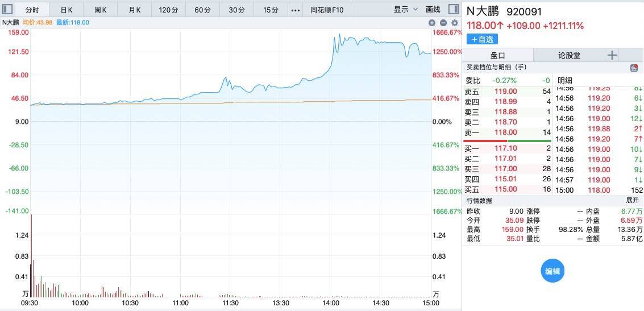Image resolution: width=644 pixels, height=311 pixels.
Task: Toggle the left sidebar panel icon
Action: pos(8,10)
